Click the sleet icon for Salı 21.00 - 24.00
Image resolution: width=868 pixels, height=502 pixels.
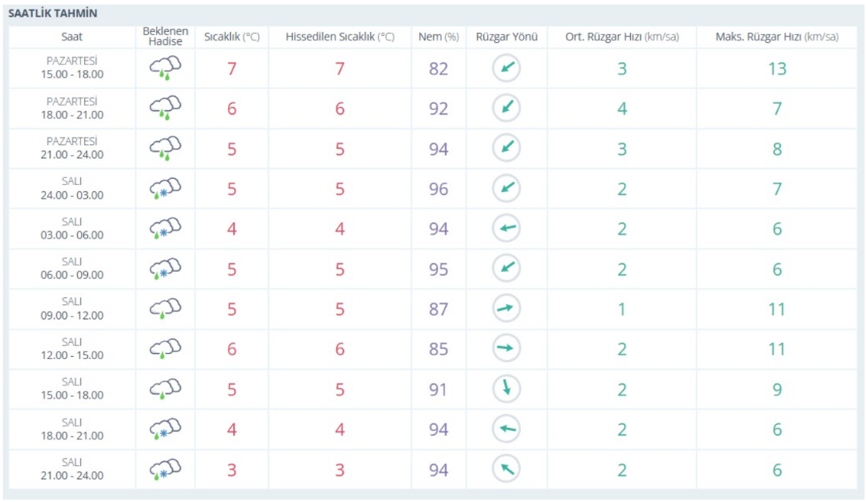click(165, 469)
